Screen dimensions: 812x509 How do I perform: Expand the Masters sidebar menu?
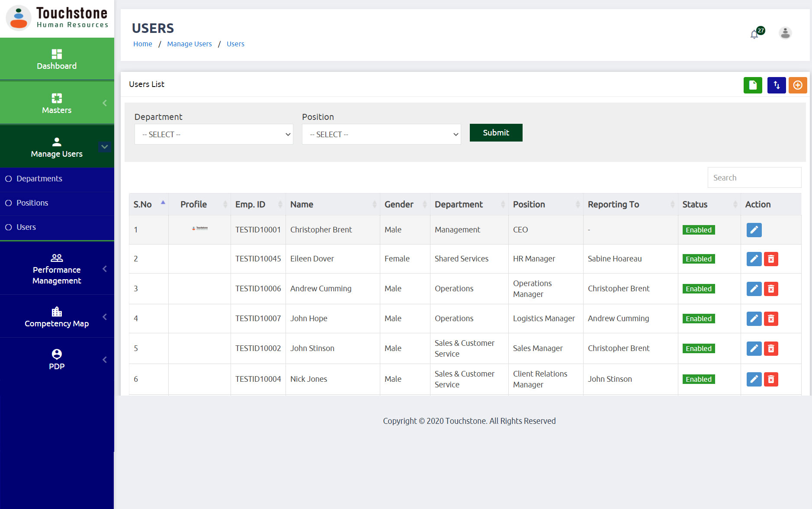tap(57, 103)
